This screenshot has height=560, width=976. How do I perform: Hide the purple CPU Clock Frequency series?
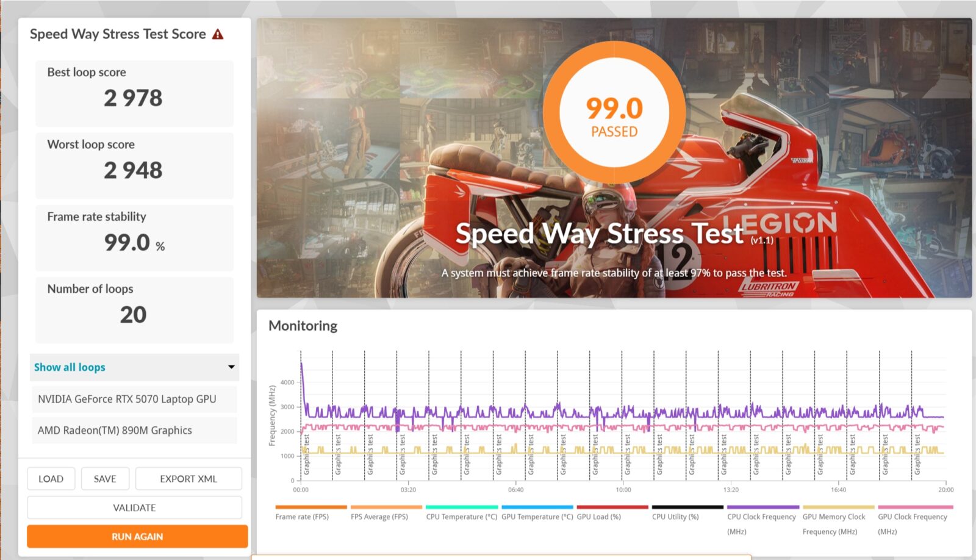tap(762, 517)
